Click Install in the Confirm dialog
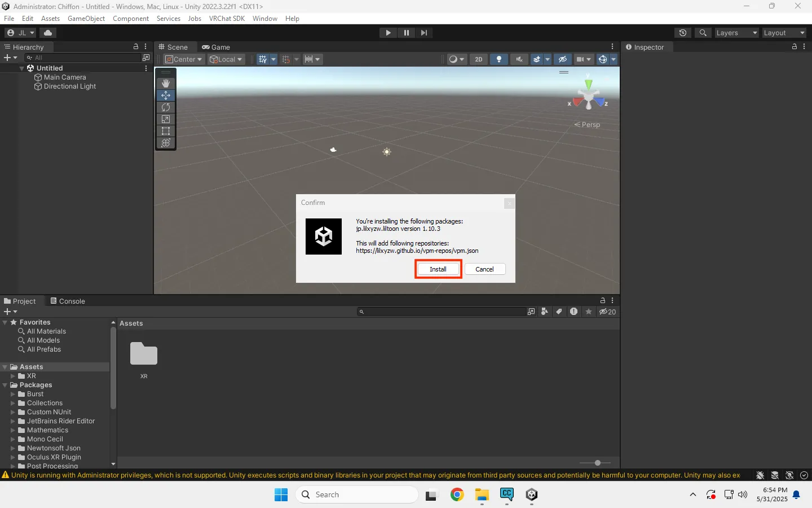812x508 pixels. pyautogui.click(x=438, y=269)
